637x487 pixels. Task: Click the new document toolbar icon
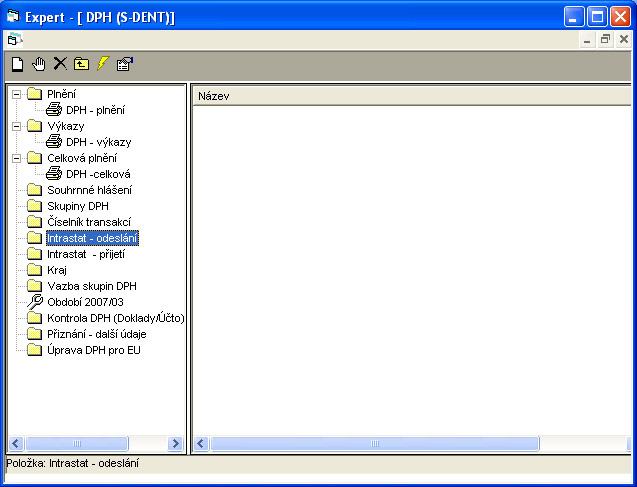point(17,64)
